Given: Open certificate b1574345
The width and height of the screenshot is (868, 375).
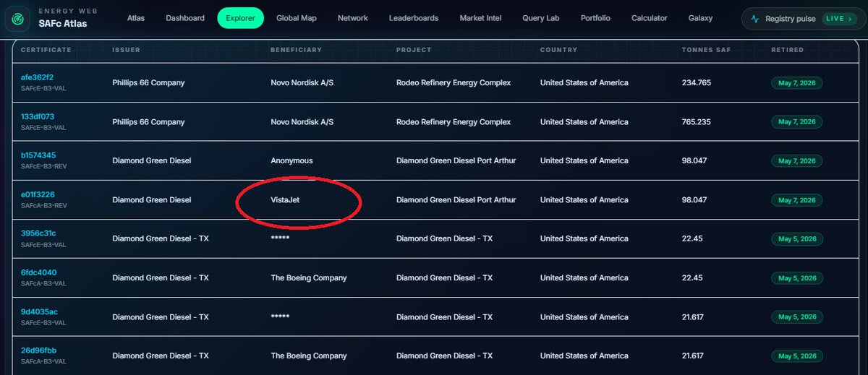Looking at the screenshot, I should [38, 155].
